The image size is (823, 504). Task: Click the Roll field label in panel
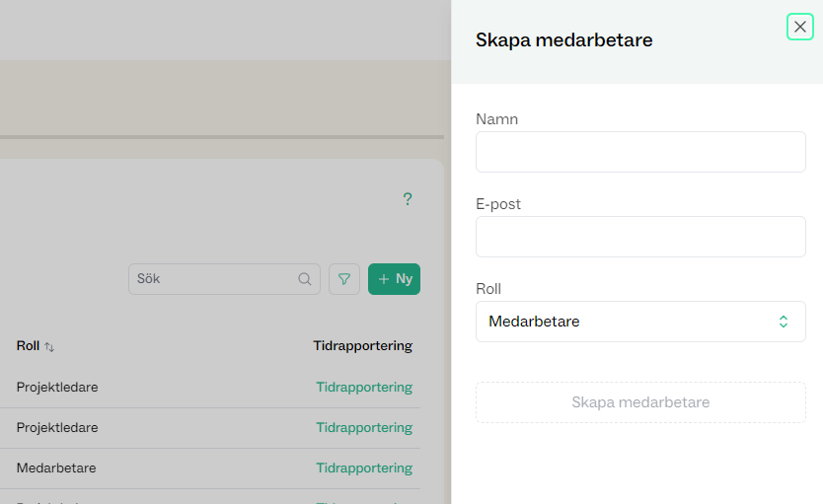point(488,289)
